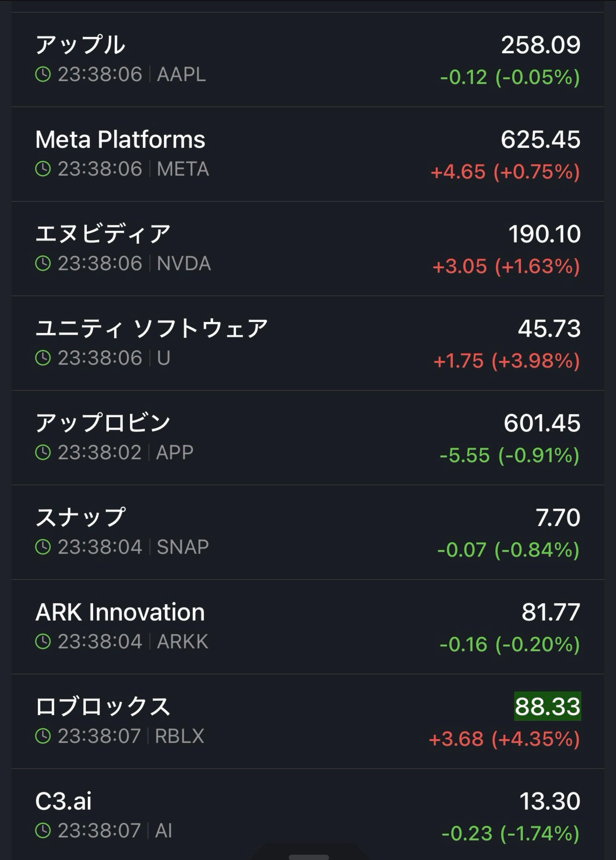Tap the clock icon in RBLX row
Viewport: 616px width, 860px height.
point(43,736)
